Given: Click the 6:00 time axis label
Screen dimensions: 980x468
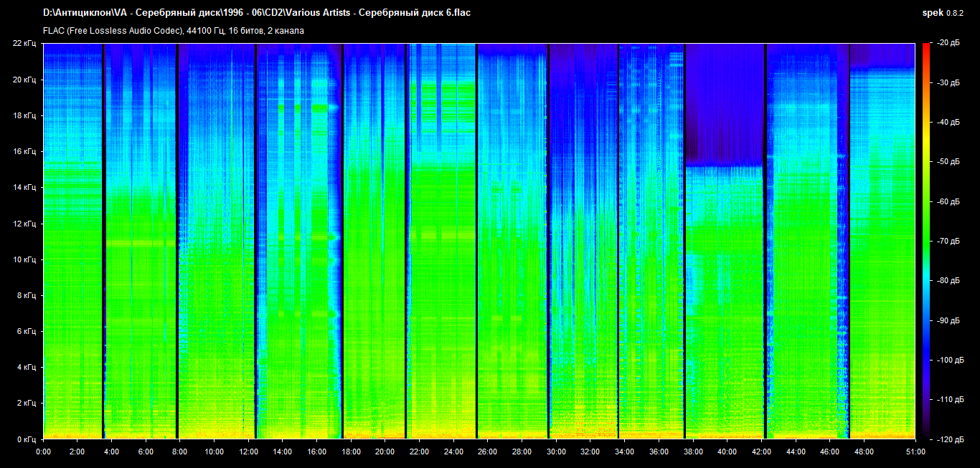Looking at the screenshot, I should [146, 452].
